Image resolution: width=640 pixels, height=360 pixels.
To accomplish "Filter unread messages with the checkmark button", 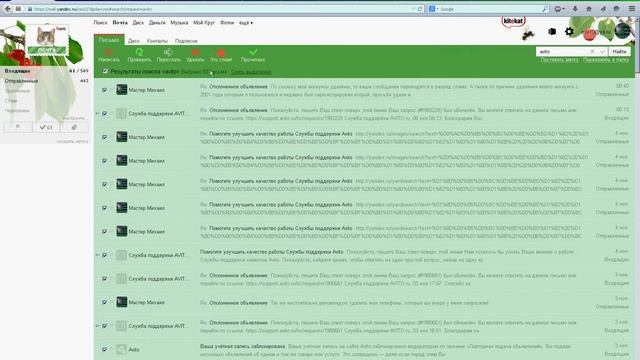I will coord(46,127).
